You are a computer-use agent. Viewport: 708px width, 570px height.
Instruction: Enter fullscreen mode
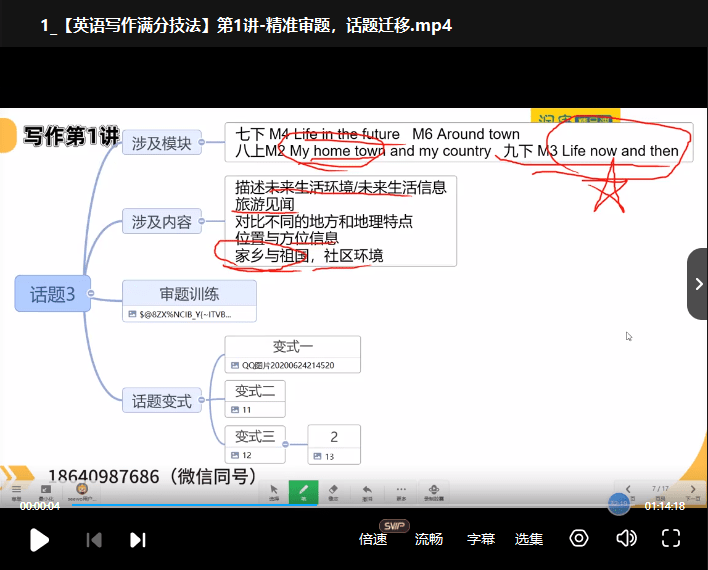[671, 538]
